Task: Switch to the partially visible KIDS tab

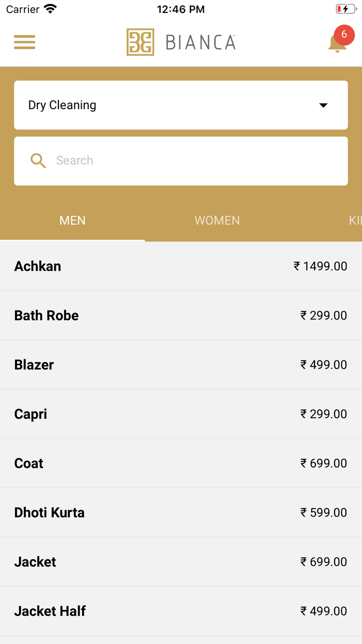Action: [355, 221]
